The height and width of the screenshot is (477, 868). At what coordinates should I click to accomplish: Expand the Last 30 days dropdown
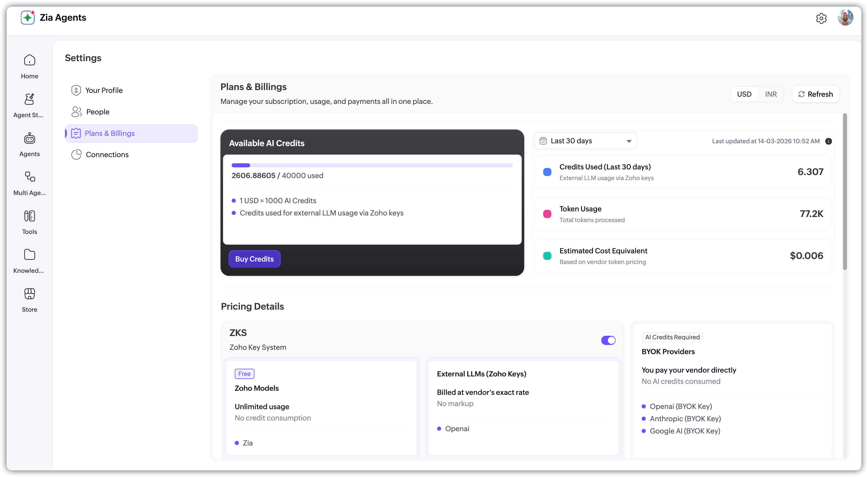tap(585, 141)
